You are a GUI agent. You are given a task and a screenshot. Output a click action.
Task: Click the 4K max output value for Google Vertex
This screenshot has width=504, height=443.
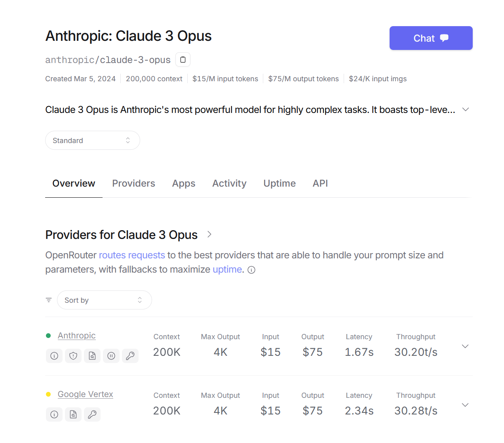pyautogui.click(x=221, y=411)
